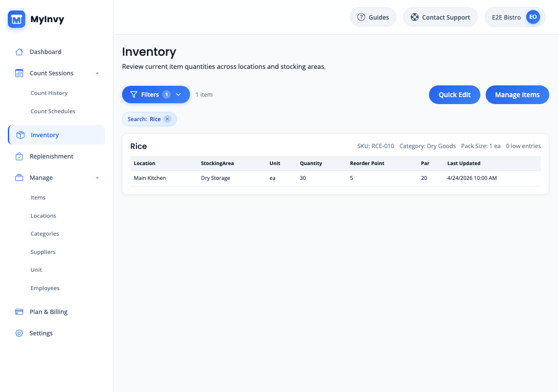
Task: Click the Quick Edit button
Action: 455,95
